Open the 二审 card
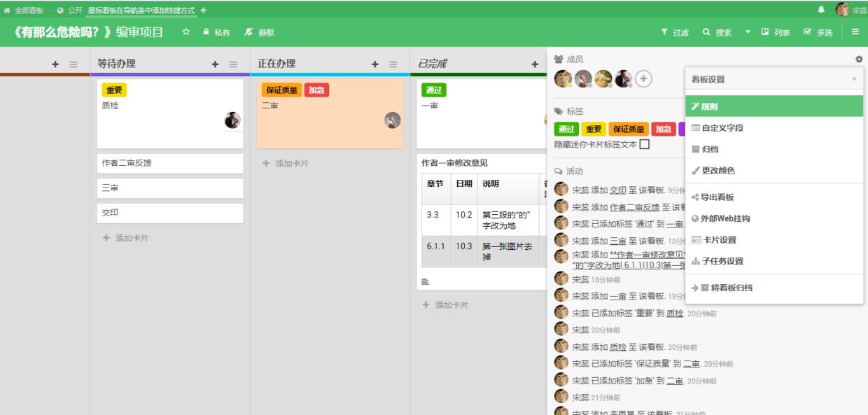 click(330, 113)
